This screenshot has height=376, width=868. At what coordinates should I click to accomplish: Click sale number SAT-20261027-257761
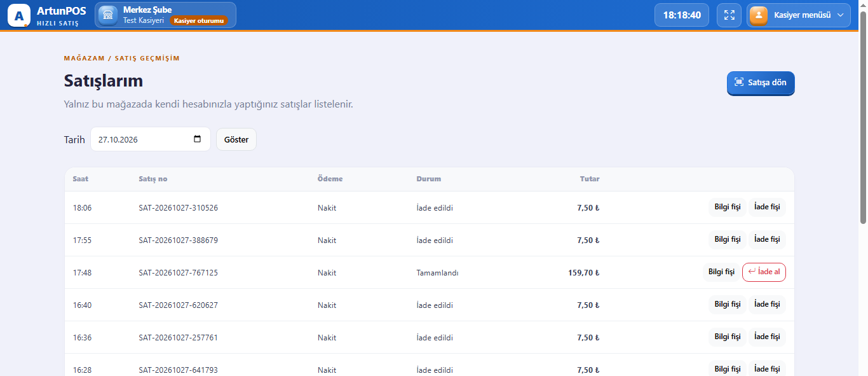coord(178,338)
